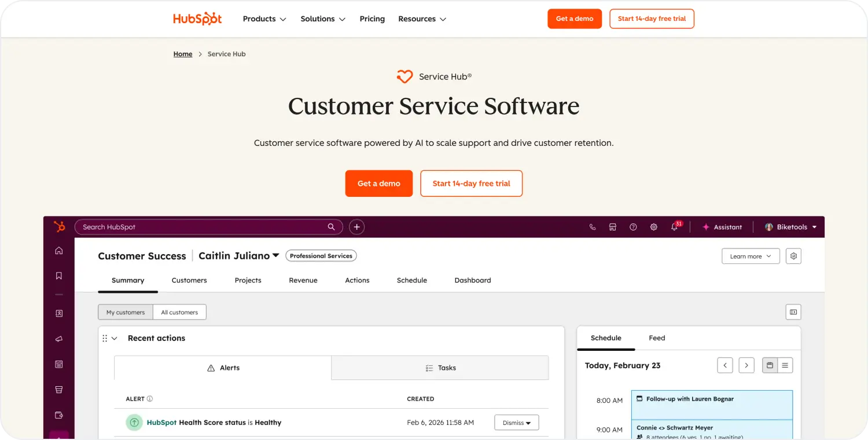
Task: Switch to the Customers tab
Action: point(189,280)
